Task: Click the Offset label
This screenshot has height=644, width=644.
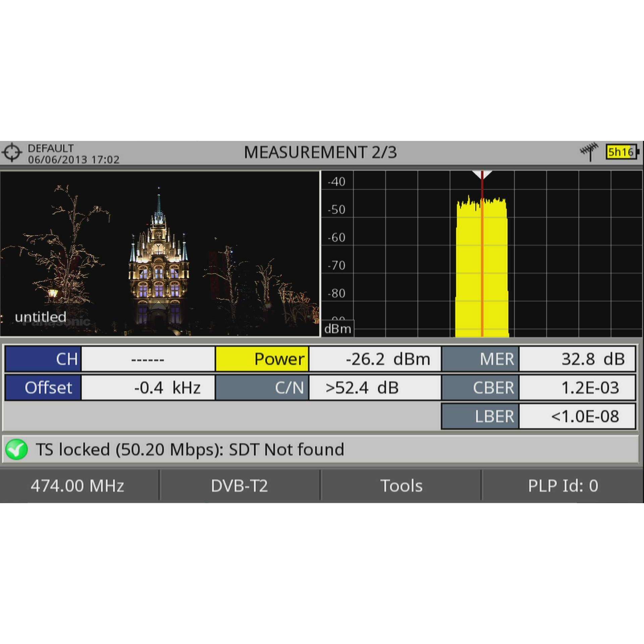Action: pyautogui.click(x=43, y=388)
